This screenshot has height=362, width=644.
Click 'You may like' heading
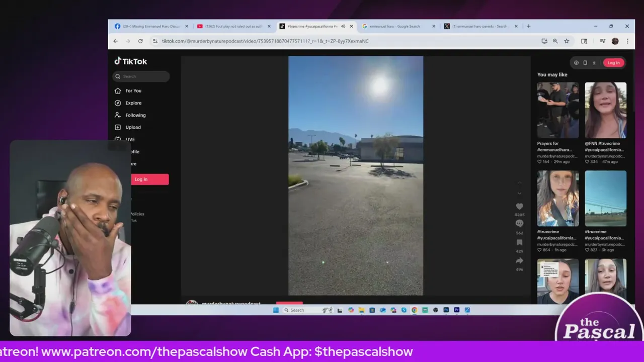pyautogui.click(x=552, y=75)
